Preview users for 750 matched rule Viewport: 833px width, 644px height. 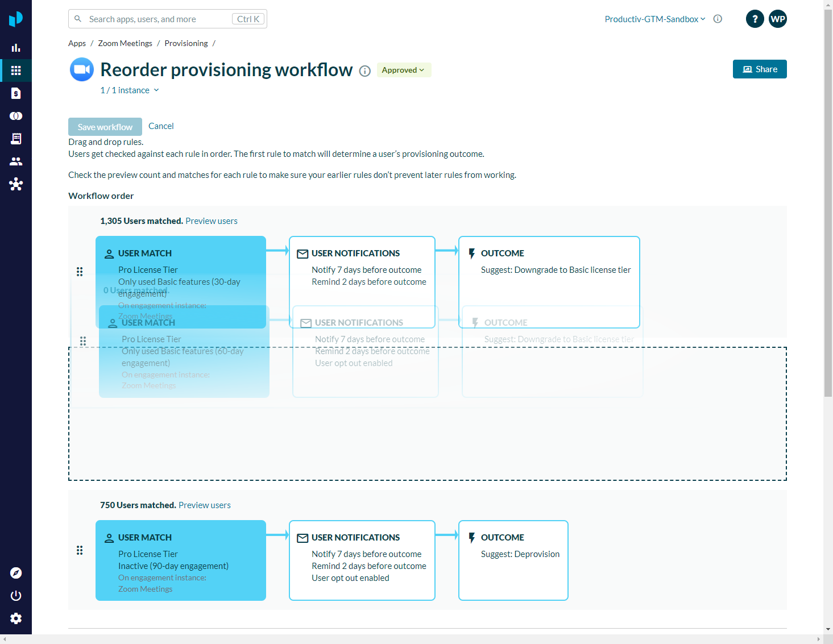click(205, 505)
